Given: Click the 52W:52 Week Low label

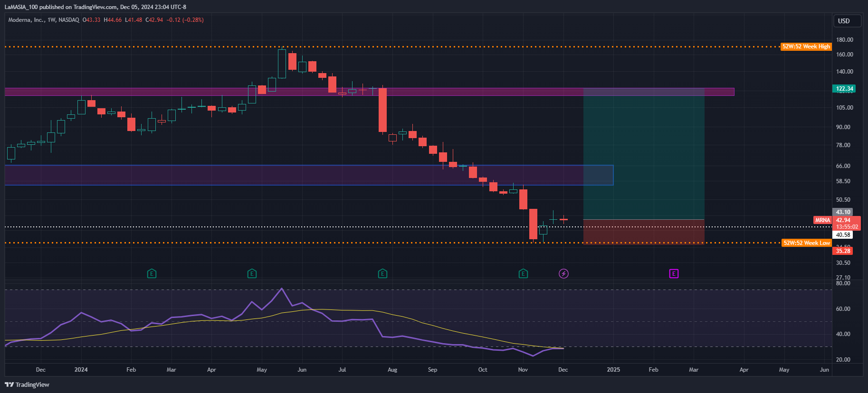Looking at the screenshot, I should point(806,243).
